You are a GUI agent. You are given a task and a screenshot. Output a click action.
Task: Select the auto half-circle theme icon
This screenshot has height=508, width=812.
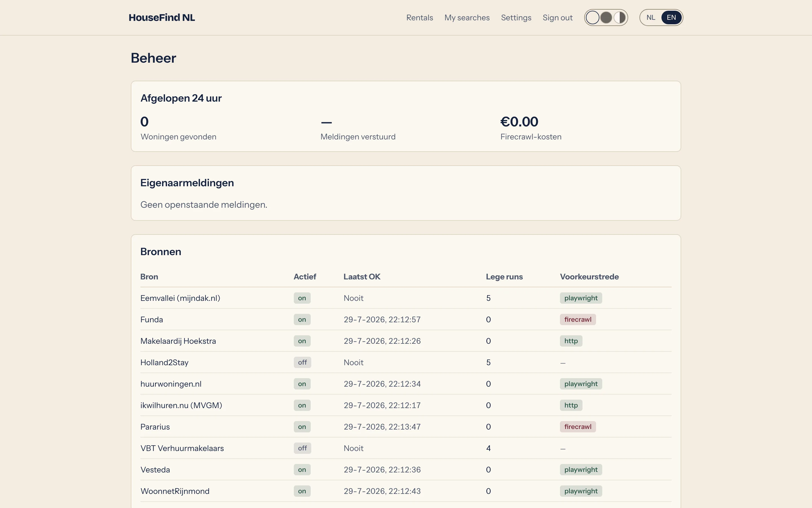[x=619, y=17]
